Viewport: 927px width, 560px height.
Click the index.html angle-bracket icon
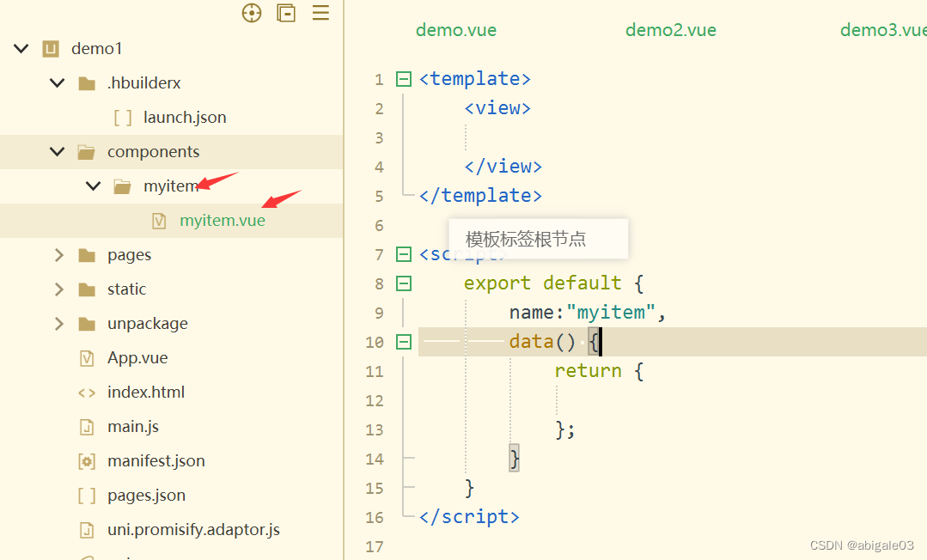click(87, 393)
